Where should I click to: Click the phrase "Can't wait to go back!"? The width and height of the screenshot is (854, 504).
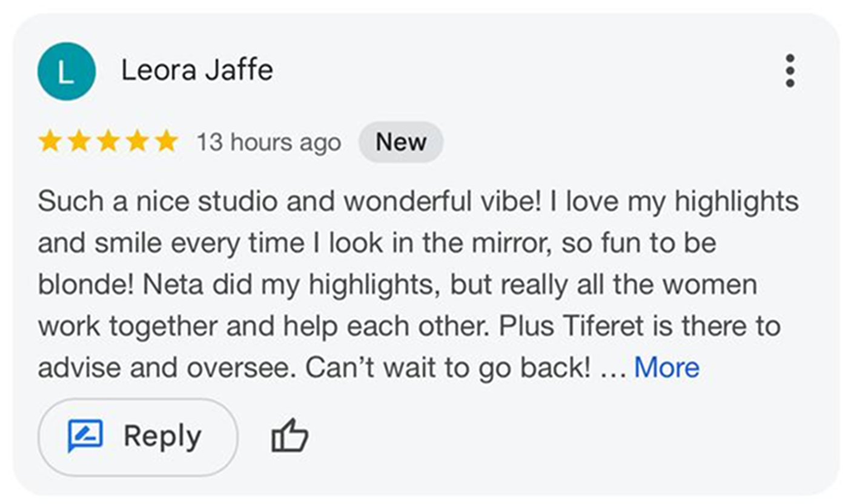click(448, 368)
